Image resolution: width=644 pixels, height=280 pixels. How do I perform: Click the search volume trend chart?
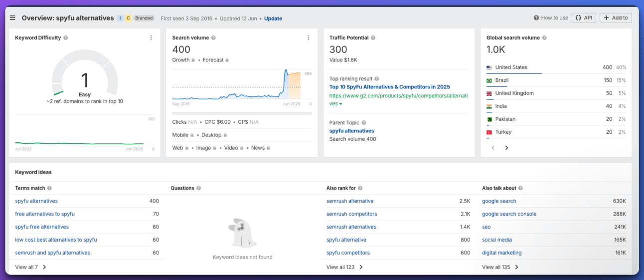coord(242,84)
